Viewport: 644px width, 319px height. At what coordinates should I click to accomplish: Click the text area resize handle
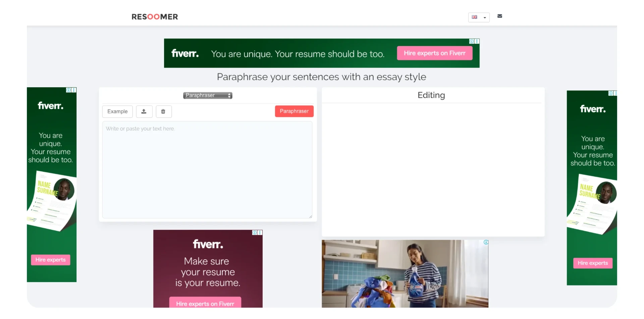coord(311,216)
